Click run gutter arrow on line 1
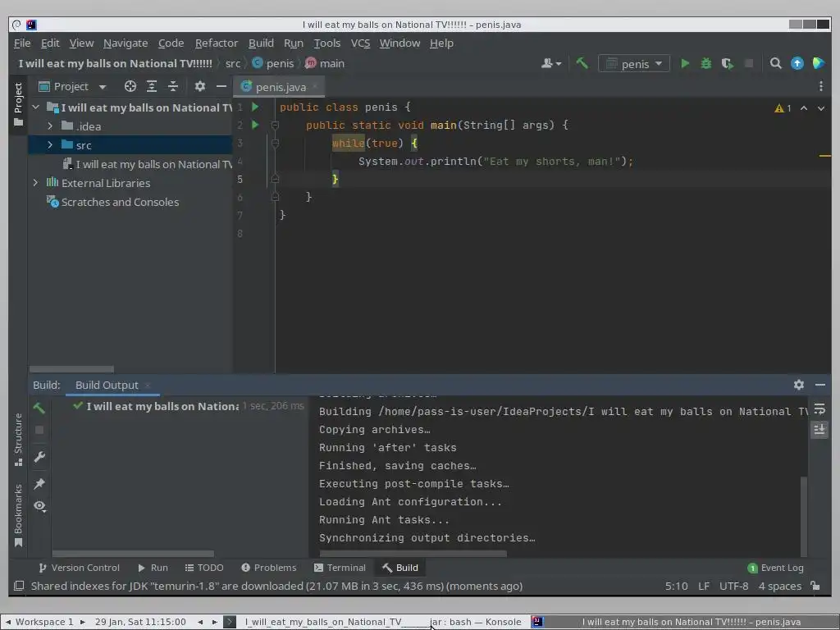840x630 pixels. pyautogui.click(x=256, y=107)
